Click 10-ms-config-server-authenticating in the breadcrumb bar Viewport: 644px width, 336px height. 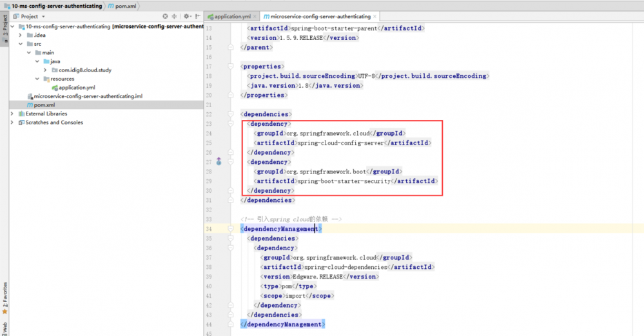pyautogui.click(x=56, y=6)
